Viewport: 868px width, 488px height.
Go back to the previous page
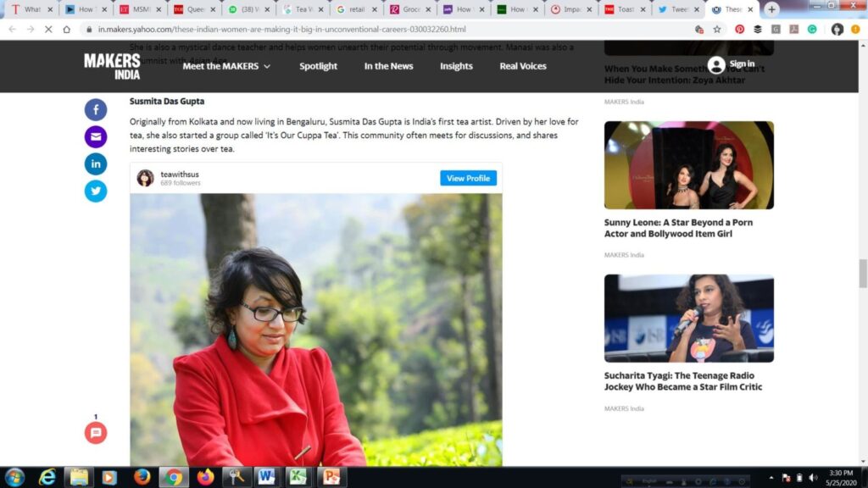[x=12, y=30]
